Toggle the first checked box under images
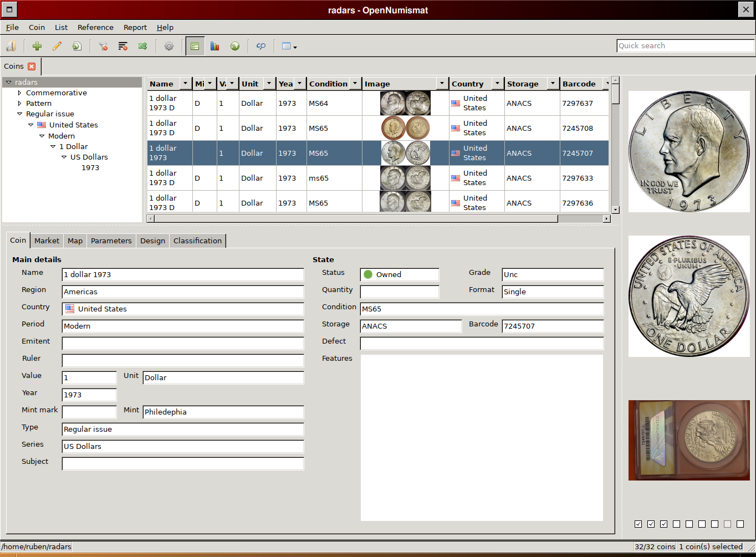Image resolution: width=756 pixels, height=557 pixels. 638,524
